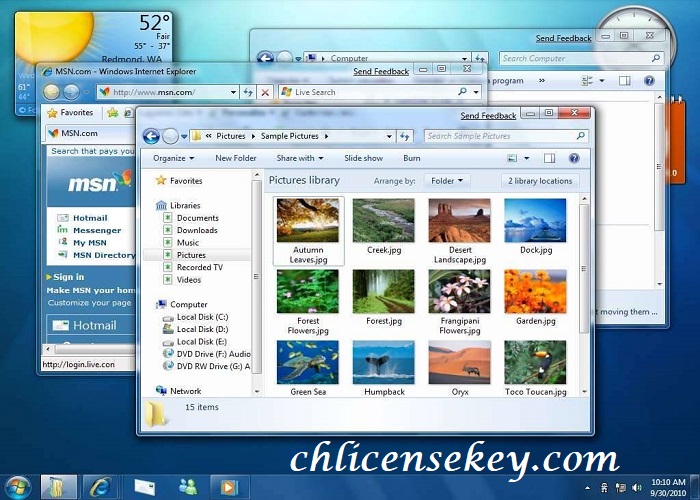Click the volume speaker tray icon
Image resolution: width=700 pixels, height=500 pixels.
click(x=637, y=488)
